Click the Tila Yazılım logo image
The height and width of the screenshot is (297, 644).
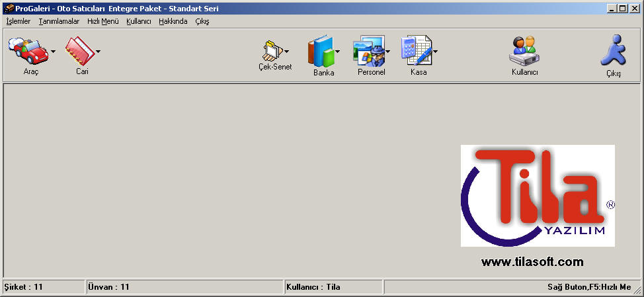coord(538,195)
